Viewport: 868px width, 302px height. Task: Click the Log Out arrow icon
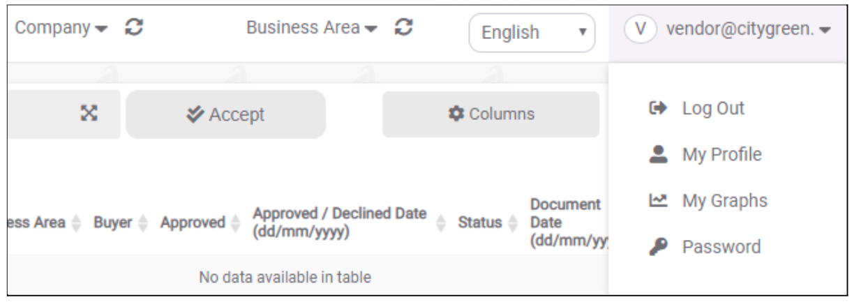click(x=657, y=109)
